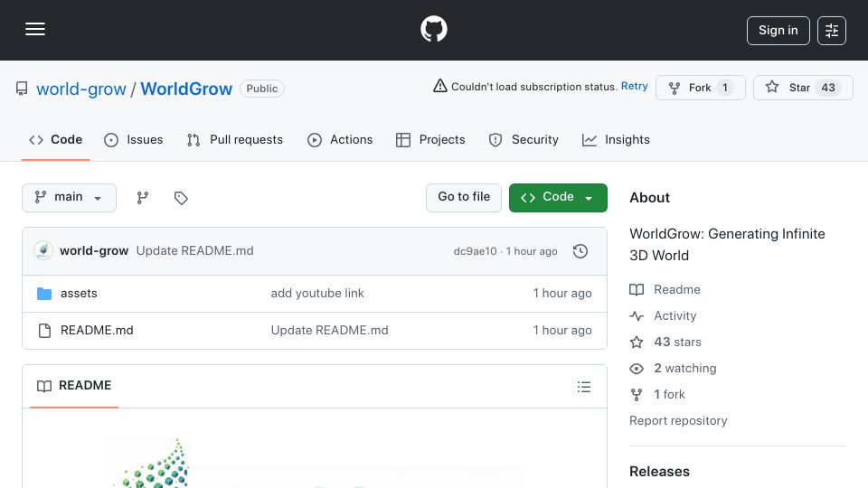Click Report repository link
Screen dimensions: 868x488
tap(678, 420)
